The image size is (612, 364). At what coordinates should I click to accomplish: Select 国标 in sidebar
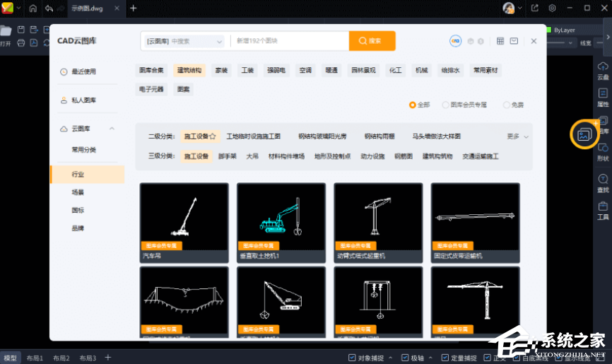78,210
